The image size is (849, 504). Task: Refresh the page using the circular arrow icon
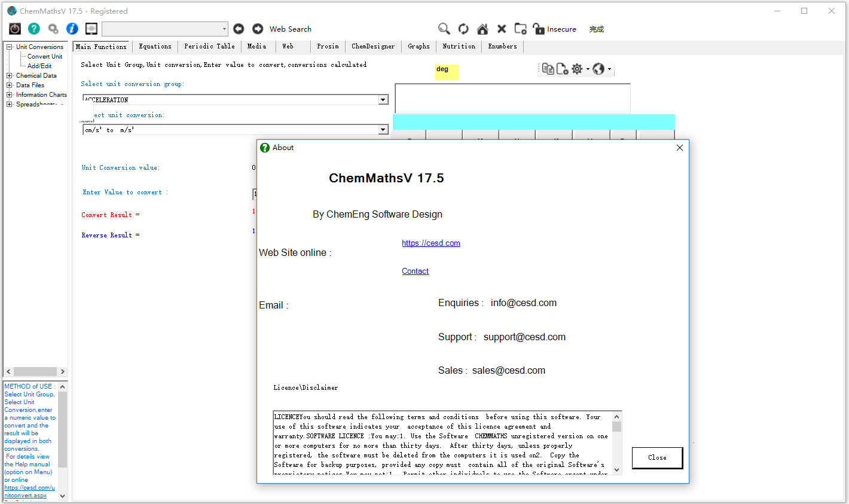pyautogui.click(x=463, y=28)
